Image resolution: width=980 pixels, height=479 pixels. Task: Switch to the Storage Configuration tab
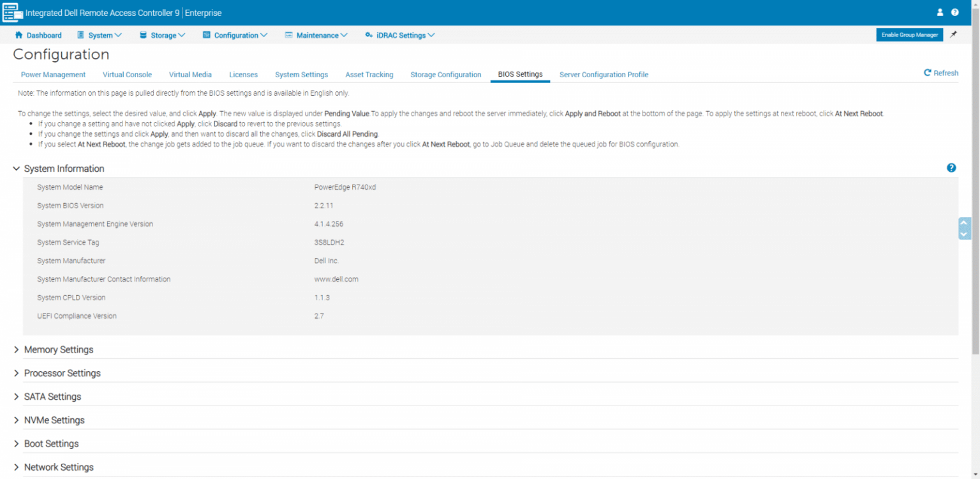click(x=445, y=75)
